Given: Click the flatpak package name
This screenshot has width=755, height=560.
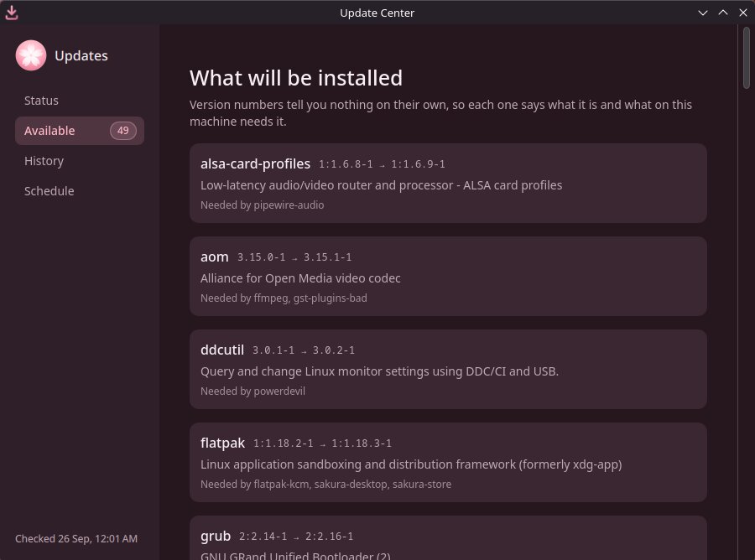Looking at the screenshot, I should click(x=222, y=443).
